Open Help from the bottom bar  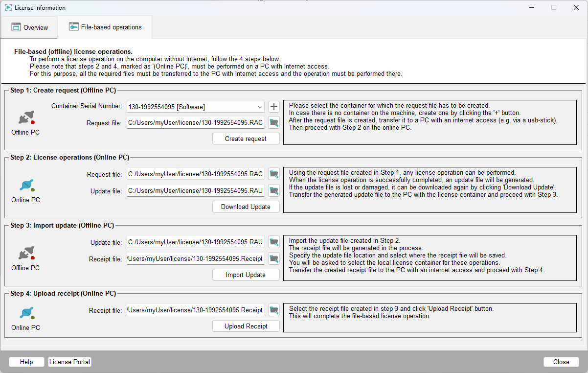26,362
